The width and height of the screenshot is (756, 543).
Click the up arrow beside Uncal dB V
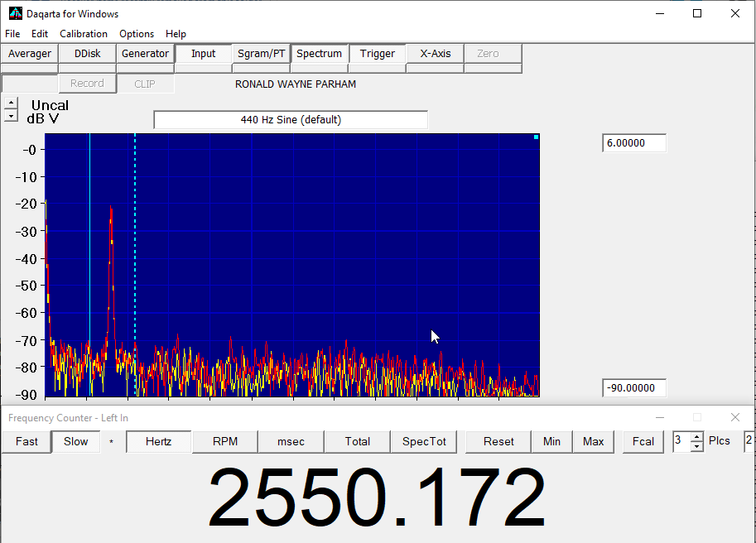point(10,103)
